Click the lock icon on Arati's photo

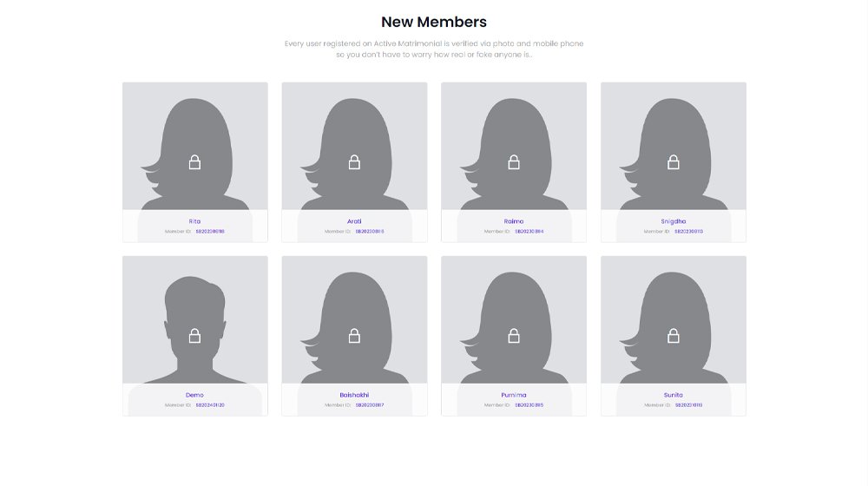point(354,162)
